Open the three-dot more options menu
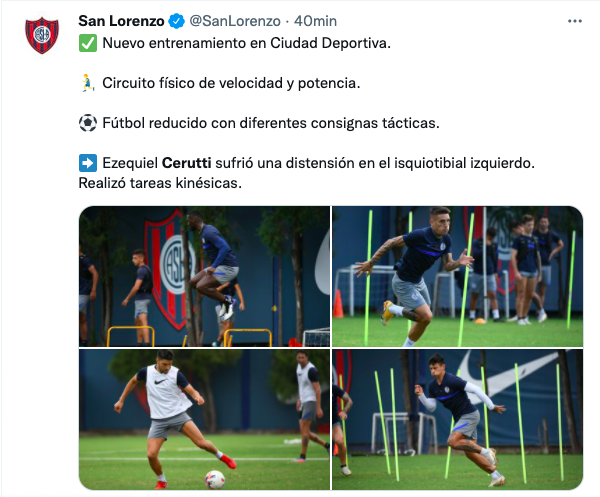The height and width of the screenshot is (497, 600). click(x=575, y=21)
